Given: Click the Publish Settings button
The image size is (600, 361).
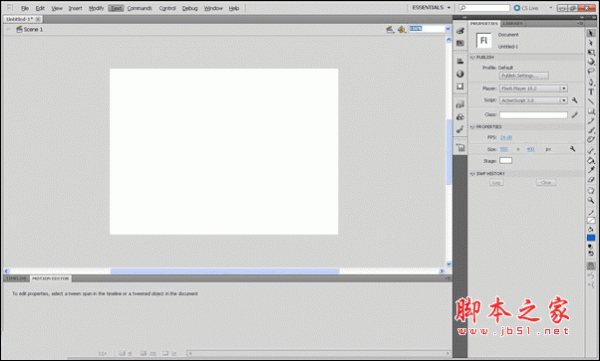Looking at the screenshot, I should 524,76.
